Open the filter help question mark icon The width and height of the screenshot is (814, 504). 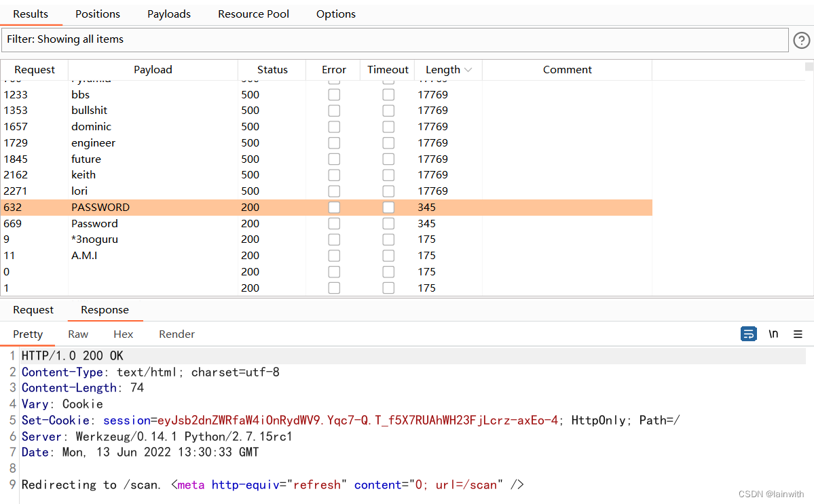801,41
